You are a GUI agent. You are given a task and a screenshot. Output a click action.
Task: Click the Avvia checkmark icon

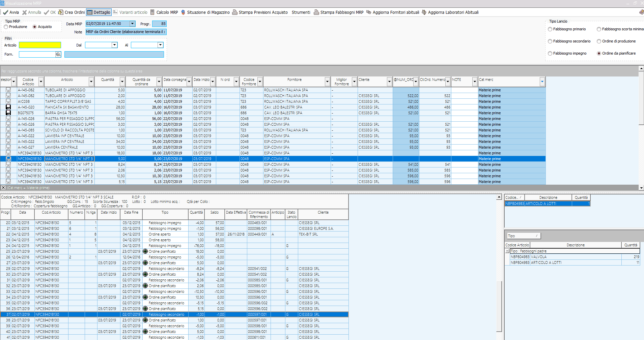pos(5,12)
